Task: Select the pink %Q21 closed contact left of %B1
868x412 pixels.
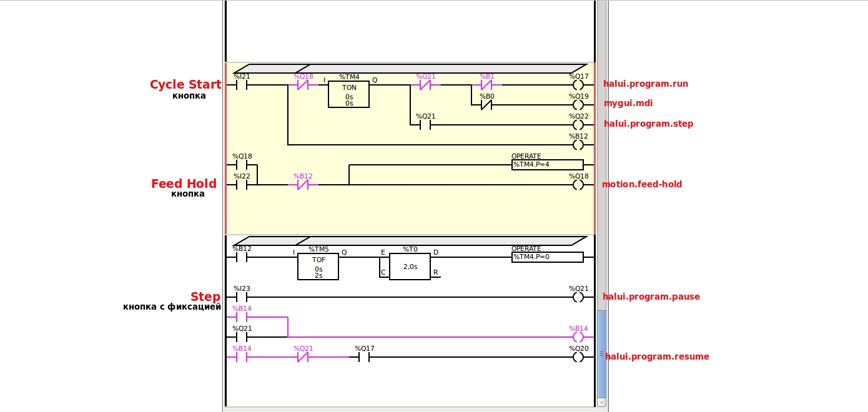Action: (425, 85)
